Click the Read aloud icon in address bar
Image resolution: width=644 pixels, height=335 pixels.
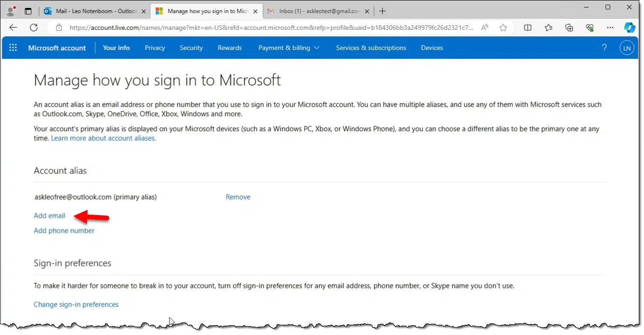click(485, 28)
